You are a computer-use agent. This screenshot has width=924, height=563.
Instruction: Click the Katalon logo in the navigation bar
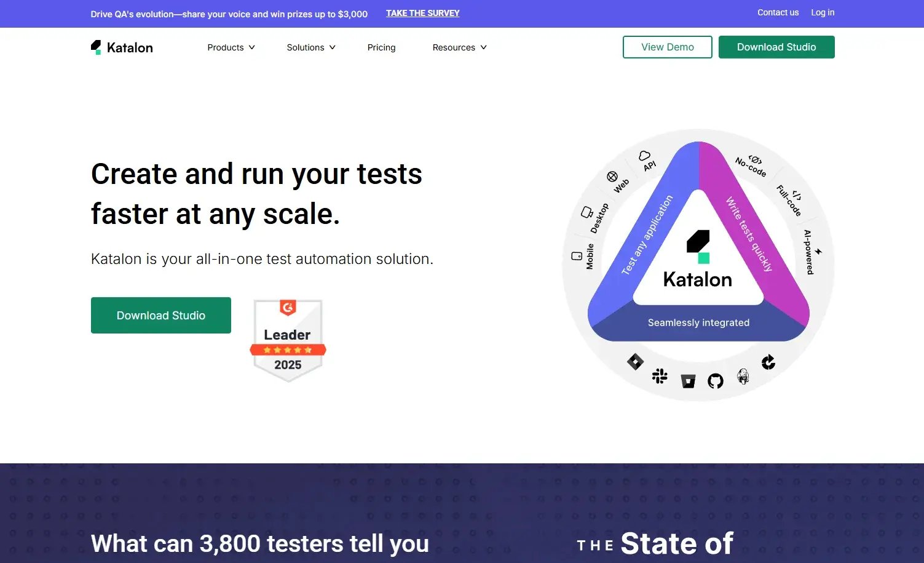pos(121,47)
